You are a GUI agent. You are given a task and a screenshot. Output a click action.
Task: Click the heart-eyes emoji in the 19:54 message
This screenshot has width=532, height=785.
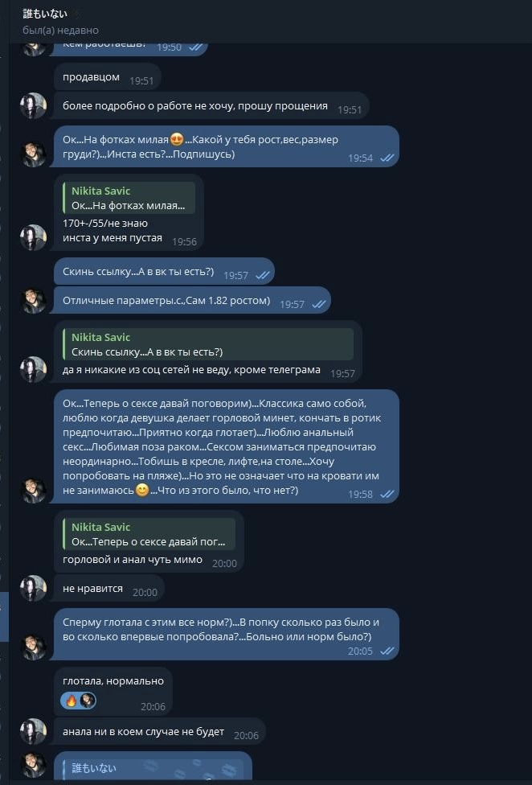pyautogui.click(x=177, y=140)
